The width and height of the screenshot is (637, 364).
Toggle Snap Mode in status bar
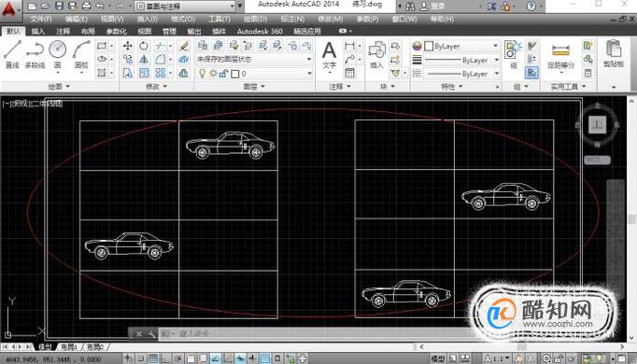140,358
